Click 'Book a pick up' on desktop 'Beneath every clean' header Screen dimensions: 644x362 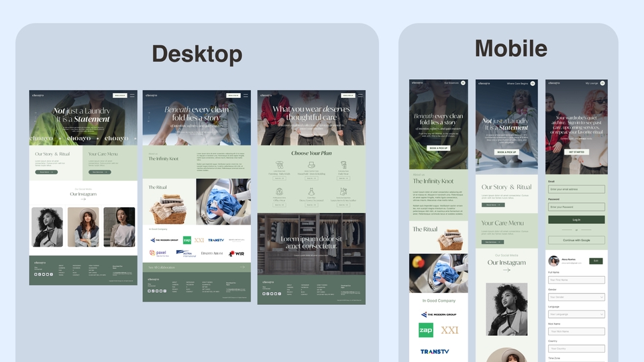233,95
